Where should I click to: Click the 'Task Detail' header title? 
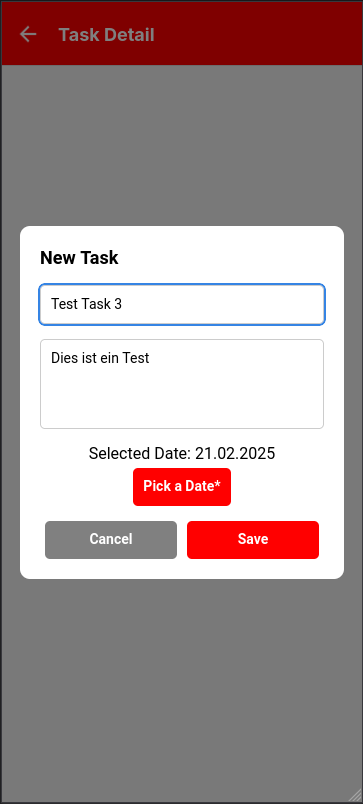[x=106, y=35]
